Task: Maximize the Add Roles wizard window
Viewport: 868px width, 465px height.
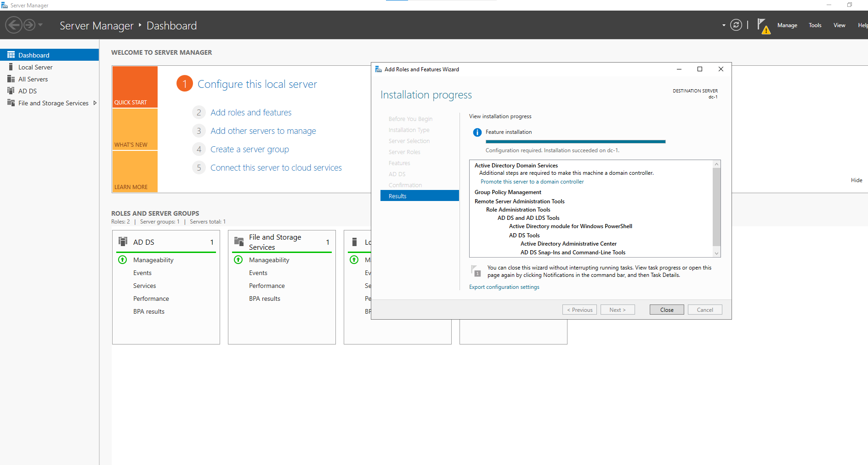Action: [x=700, y=69]
